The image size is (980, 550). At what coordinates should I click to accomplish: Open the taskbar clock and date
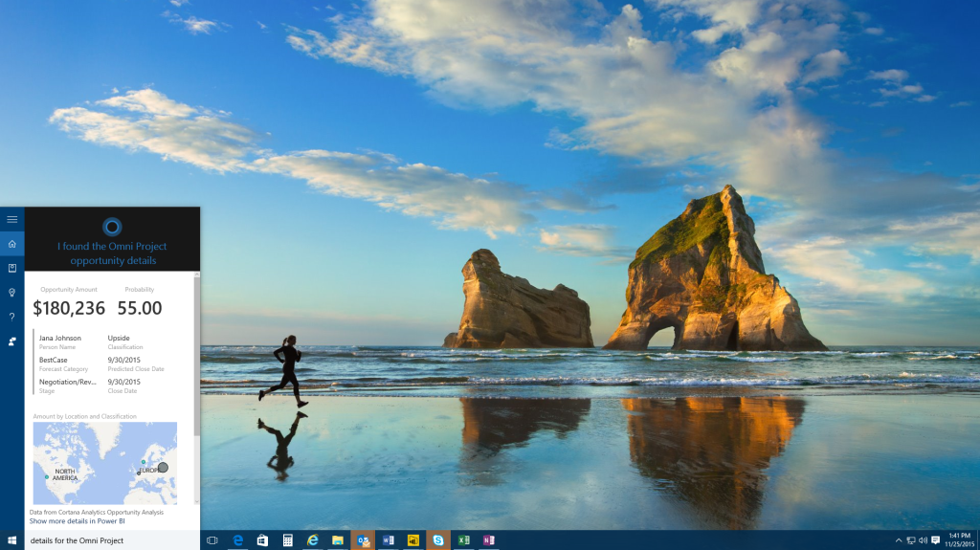[x=959, y=540]
